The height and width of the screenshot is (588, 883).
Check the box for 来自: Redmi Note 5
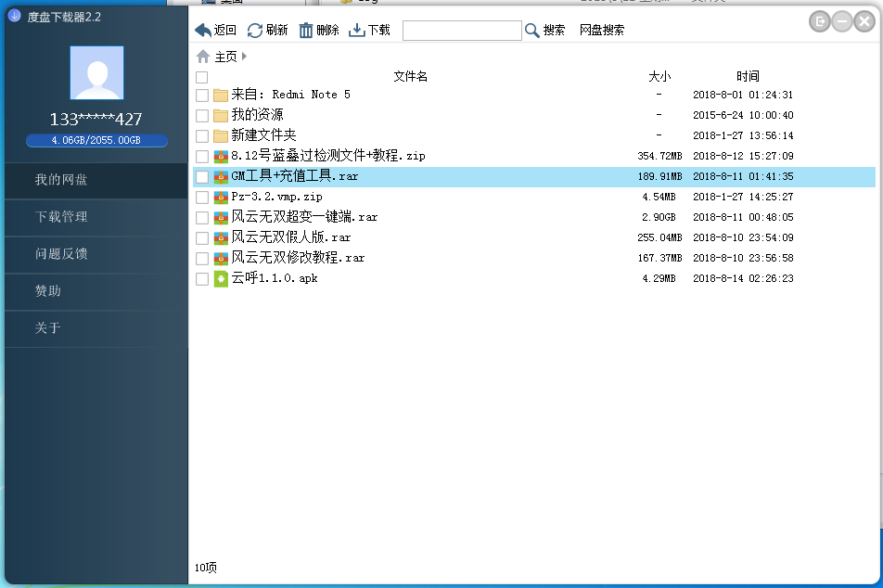[201, 96]
